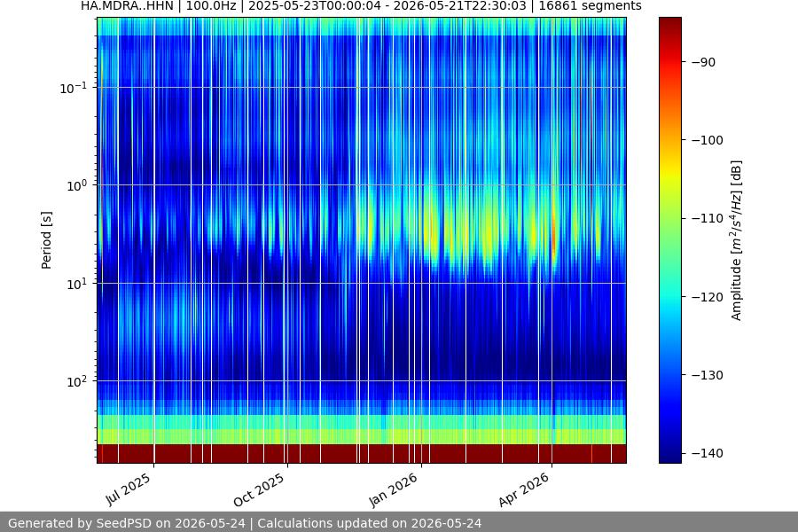798x532 pixels.
Task: Click the 10⁻¹ period tick label
Action: (x=73, y=88)
